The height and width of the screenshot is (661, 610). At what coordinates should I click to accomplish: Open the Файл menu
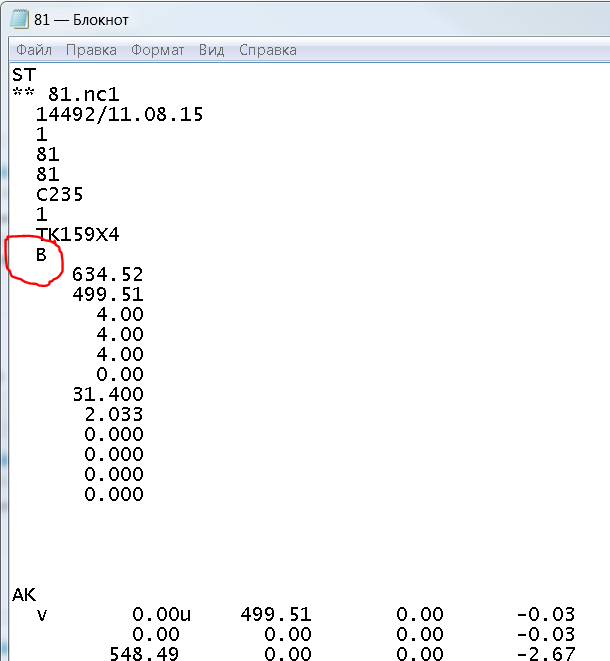coord(34,50)
